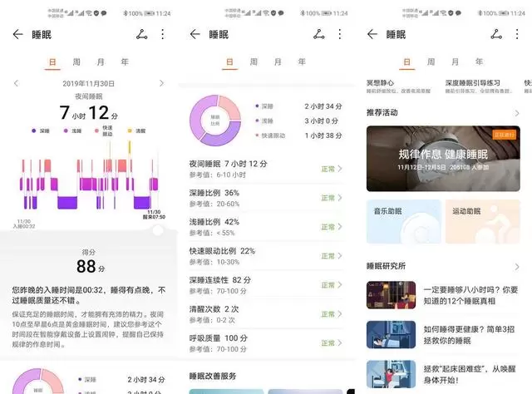Viewport: 532px width, 394px height.
Task: Open the 睡眠研究所 section arrow
Action: coord(516,266)
